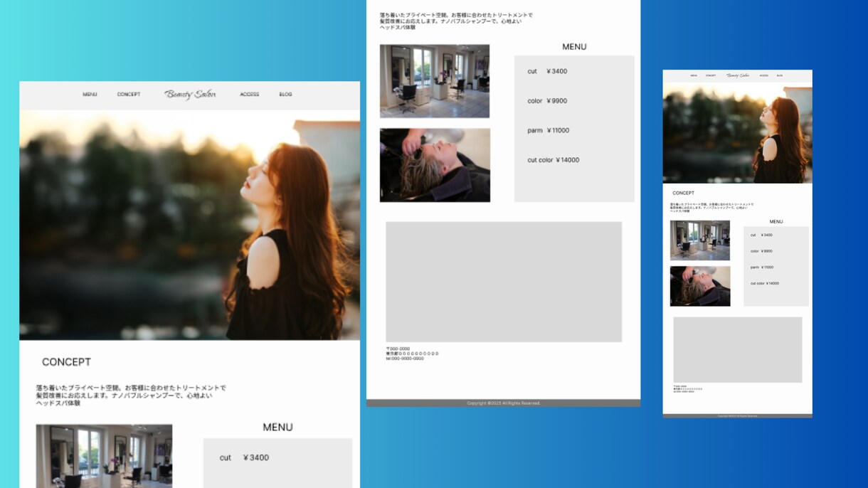Click hair washing photo in middle mockup
868x488 pixels.
coord(435,165)
